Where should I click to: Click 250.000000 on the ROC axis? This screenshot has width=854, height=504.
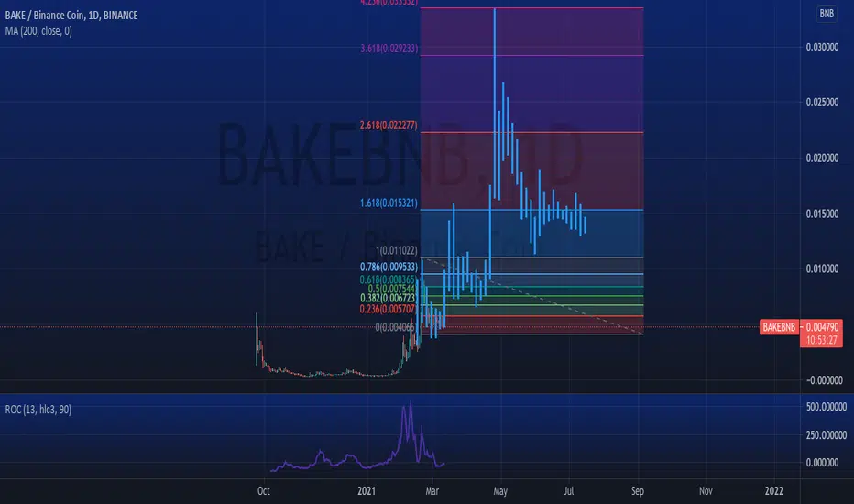pyautogui.click(x=826, y=434)
